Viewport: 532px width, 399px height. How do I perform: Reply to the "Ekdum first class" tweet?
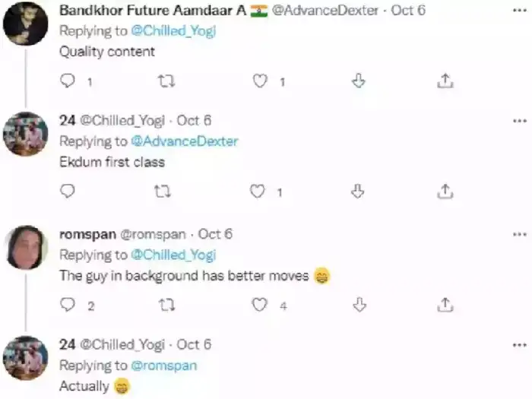[x=68, y=192]
